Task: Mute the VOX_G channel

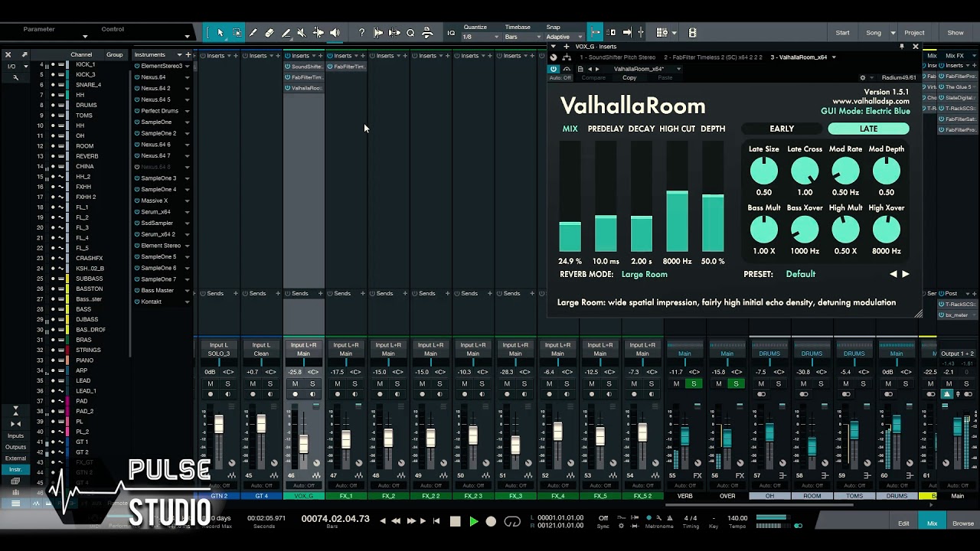Action: (x=295, y=383)
